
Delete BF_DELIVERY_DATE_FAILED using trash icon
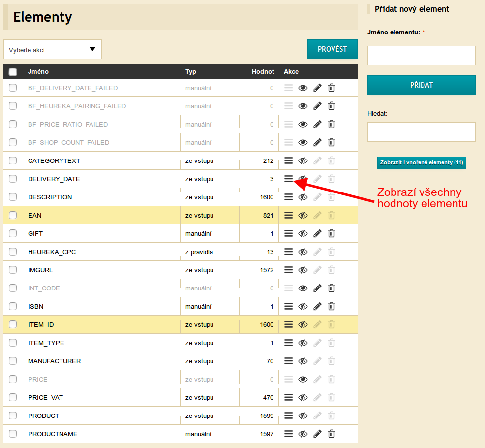tap(332, 88)
